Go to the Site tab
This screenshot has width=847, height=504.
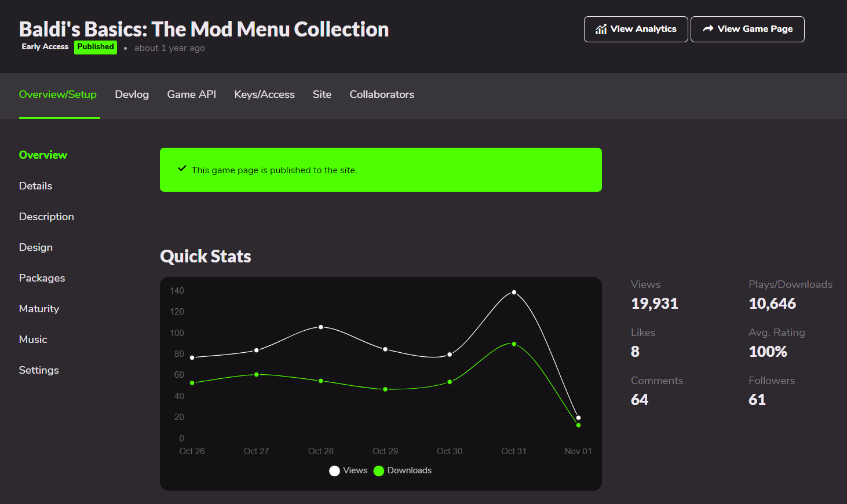322,94
